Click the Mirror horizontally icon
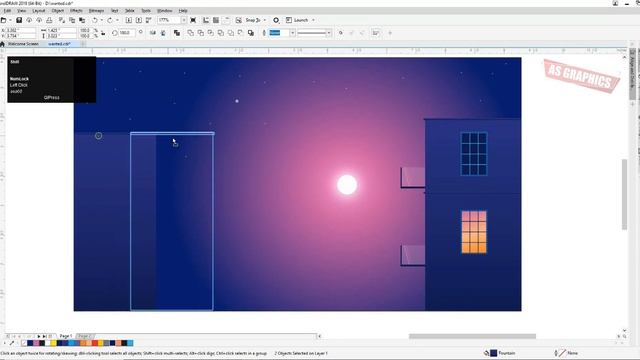The width and height of the screenshot is (640, 360). coord(153,33)
